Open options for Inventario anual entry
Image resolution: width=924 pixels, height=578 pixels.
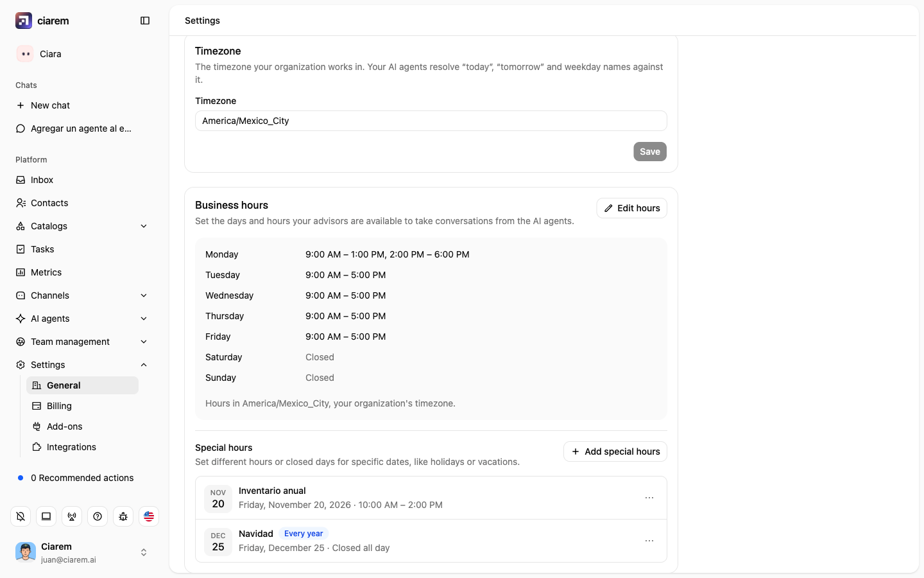(649, 498)
